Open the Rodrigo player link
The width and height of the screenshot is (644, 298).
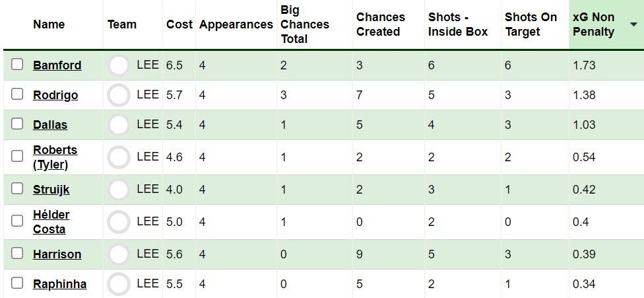coord(55,95)
